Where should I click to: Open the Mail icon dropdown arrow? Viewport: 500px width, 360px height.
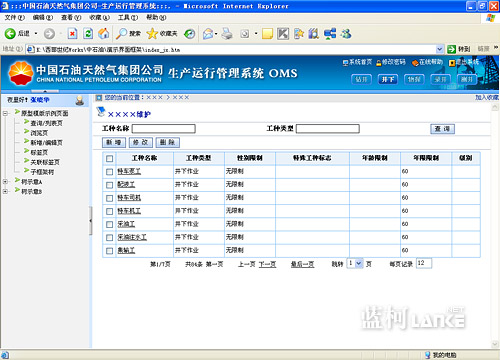(216, 33)
